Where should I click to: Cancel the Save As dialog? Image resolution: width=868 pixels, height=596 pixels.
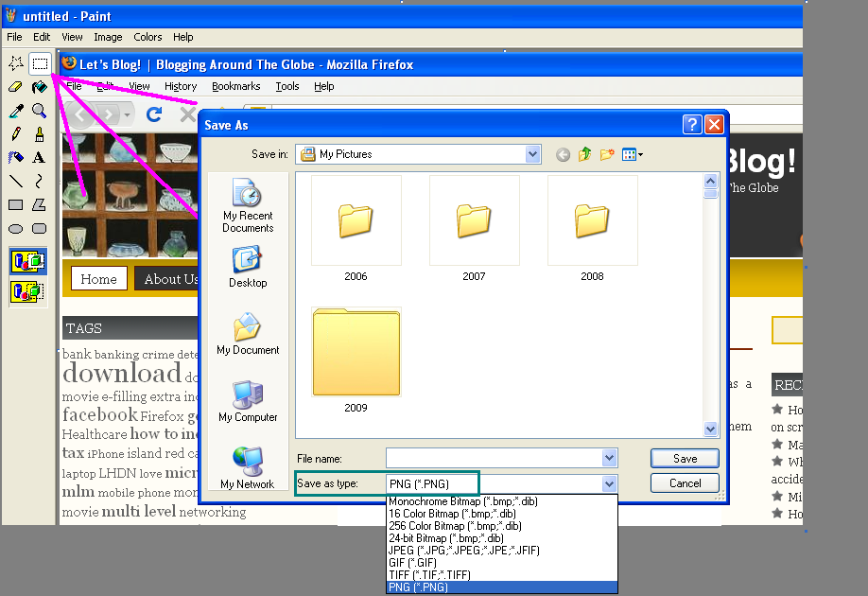click(685, 483)
